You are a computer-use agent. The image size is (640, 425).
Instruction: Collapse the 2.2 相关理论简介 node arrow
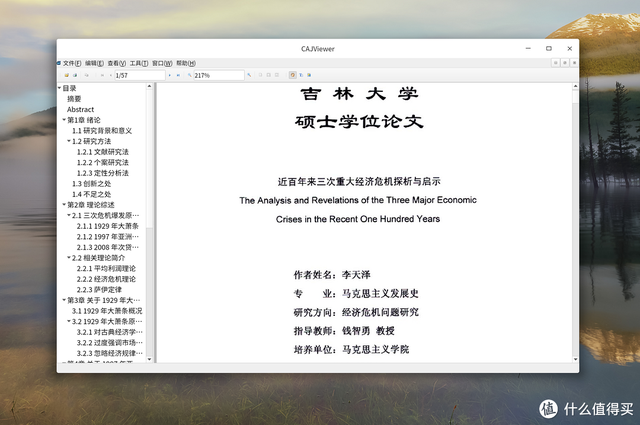69,258
